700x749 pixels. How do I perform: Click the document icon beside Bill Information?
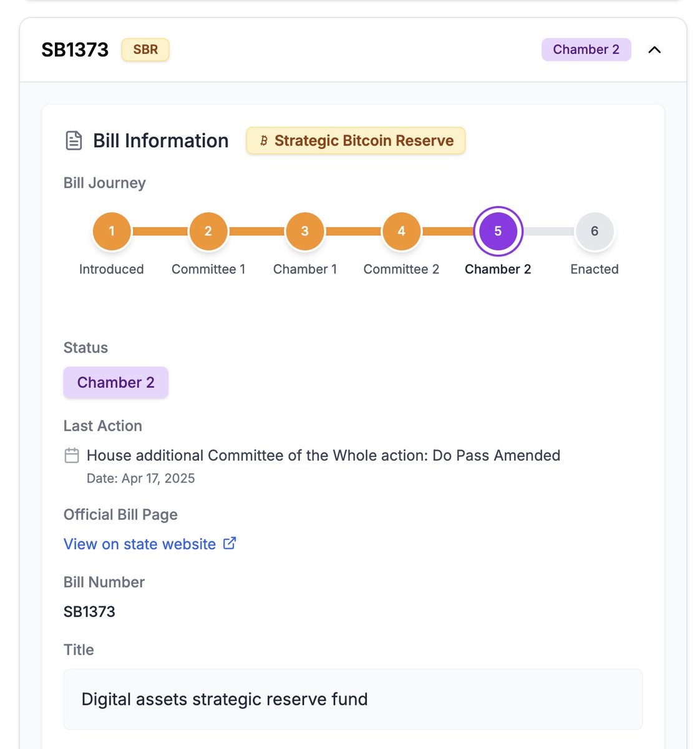tap(74, 140)
